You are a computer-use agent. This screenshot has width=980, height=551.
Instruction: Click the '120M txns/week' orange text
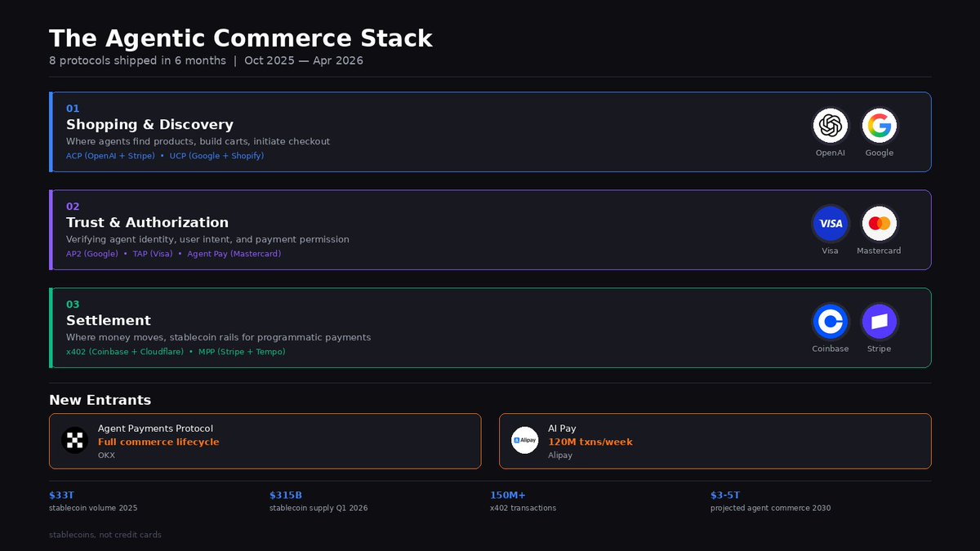tap(590, 442)
